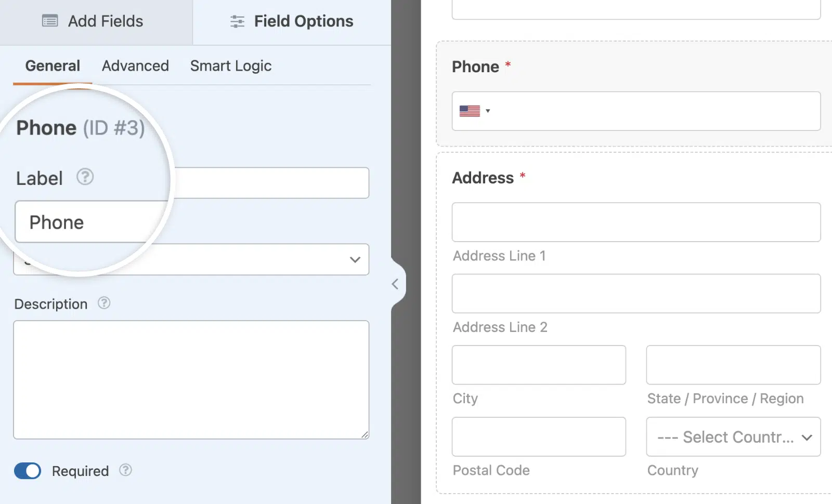832x504 pixels.
Task: Click the Required label text
Action: pos(80,471)
